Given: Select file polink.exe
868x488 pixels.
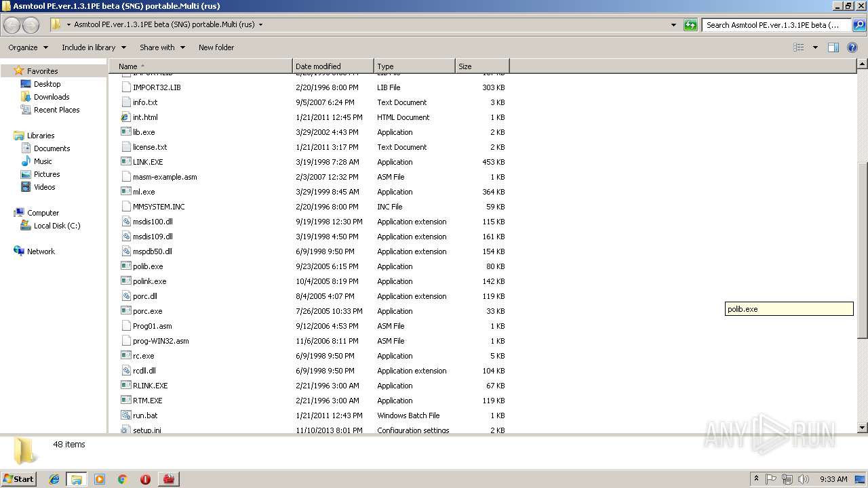Looking at the screenshot, I should [x=149, y=281].
